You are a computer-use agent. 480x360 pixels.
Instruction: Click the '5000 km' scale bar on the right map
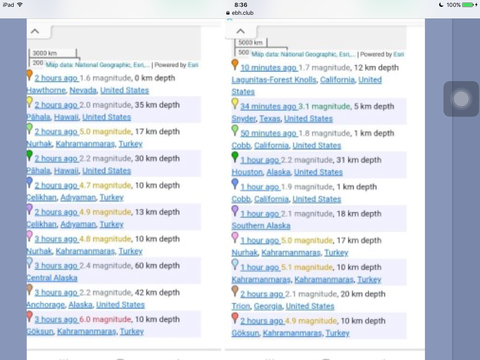pyautogui.click(x=252, y=43)
